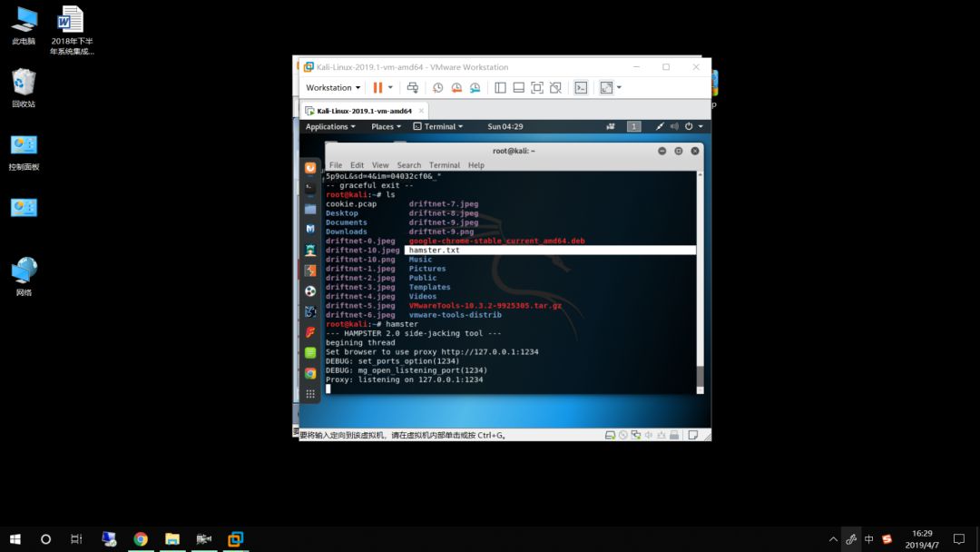Click the Kali top bar network status icon
Viewport: 980px width, 552px height.
[x=660, y=126]
